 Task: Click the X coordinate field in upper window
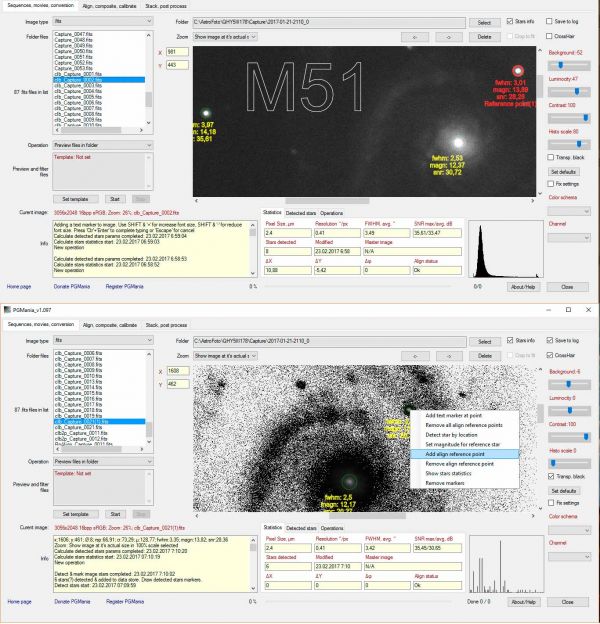click(x=177, y=52)
